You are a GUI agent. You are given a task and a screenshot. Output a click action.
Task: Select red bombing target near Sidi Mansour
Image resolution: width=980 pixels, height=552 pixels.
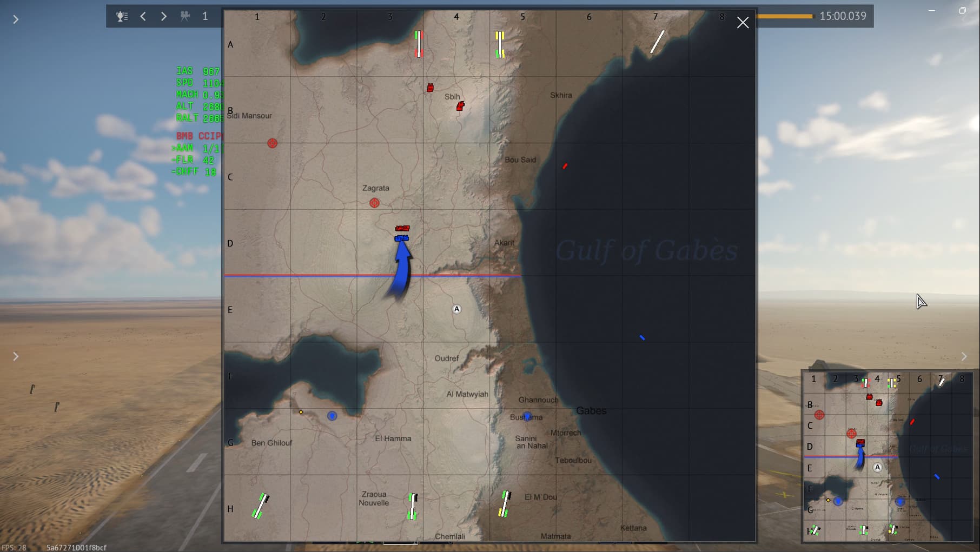273,143
